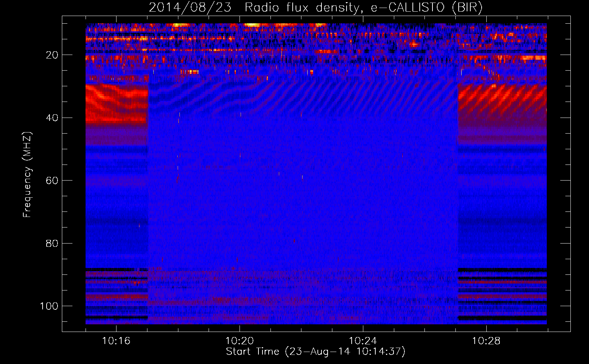The image size is (589, 364).
Task: Click the '60' frequency tick label
Action: tap(51, 181)
